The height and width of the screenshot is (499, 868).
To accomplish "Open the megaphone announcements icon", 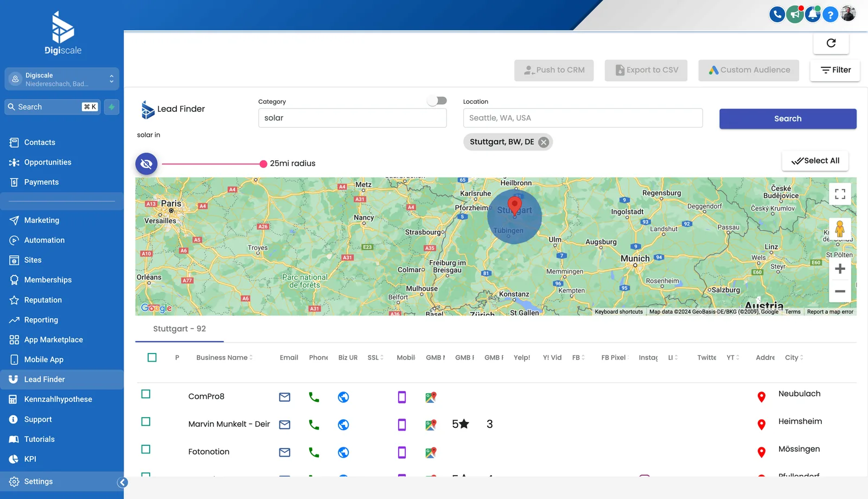I will [795, 14].
